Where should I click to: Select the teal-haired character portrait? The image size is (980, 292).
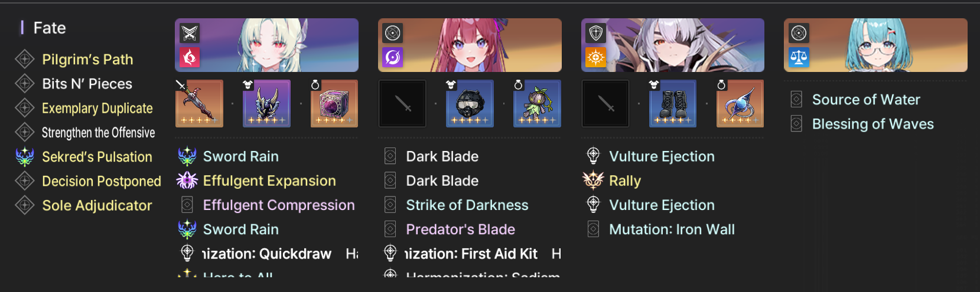(x=875, y=45)
